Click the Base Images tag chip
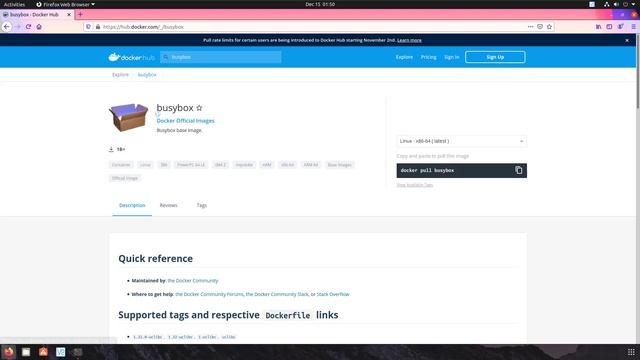 (340, 165)
